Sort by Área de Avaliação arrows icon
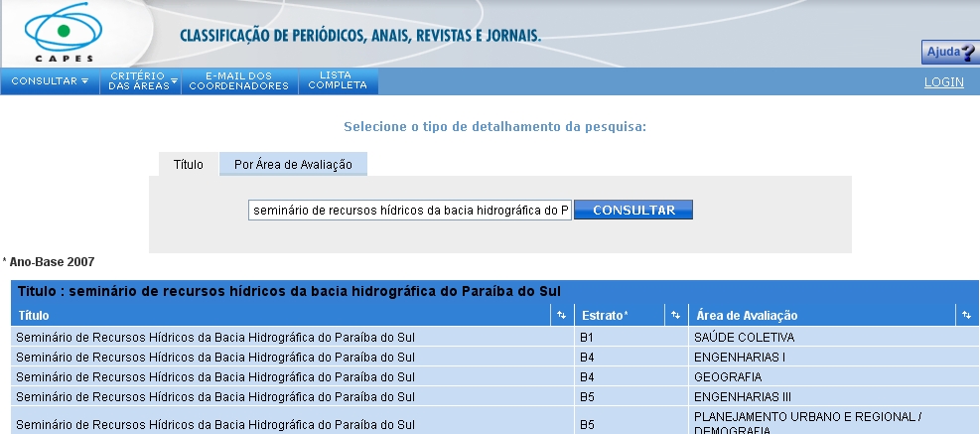The width and height of the screenshot is (980, 434). [x=966, y=316]
